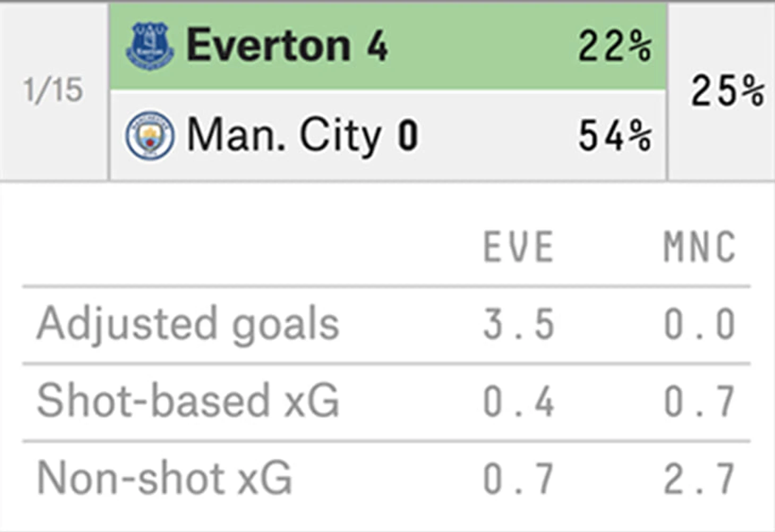Viewport: 775px width, 532px height.
Task: Click Everton's non-shot xG value
Action: pos(519,478)
